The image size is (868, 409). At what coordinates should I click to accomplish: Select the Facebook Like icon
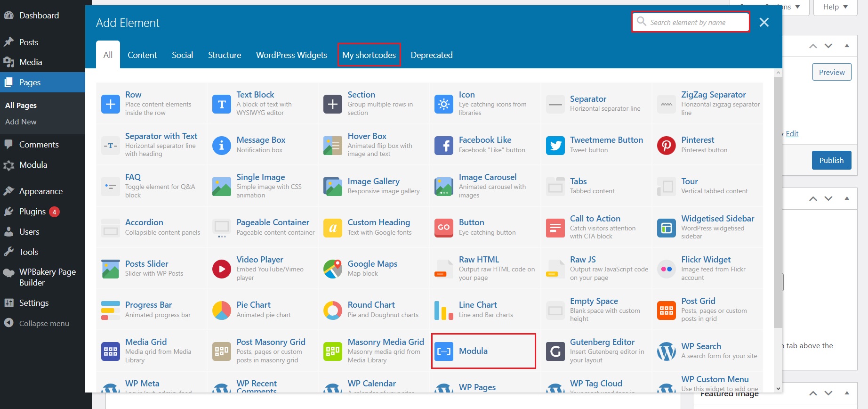(x=443, y=145)
